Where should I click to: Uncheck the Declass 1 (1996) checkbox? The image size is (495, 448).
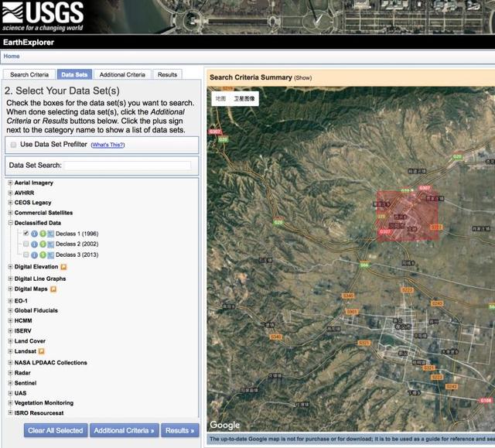coord(26,234)
